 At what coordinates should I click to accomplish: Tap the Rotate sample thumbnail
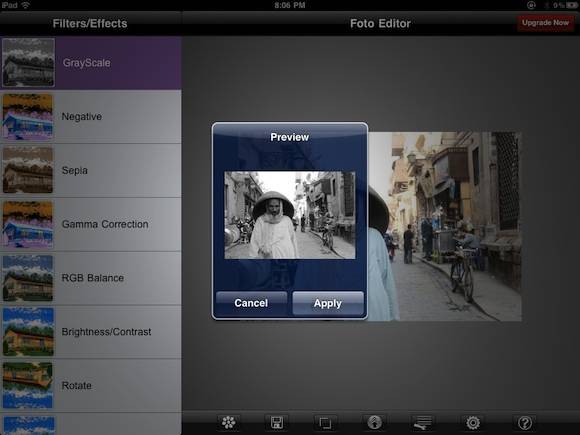(28, 385)
